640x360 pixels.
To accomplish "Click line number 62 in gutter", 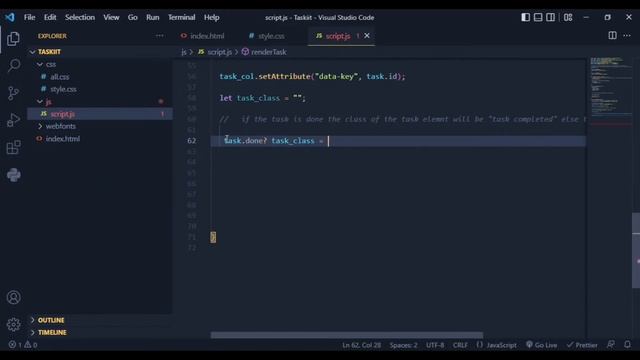I will (191, 140).
